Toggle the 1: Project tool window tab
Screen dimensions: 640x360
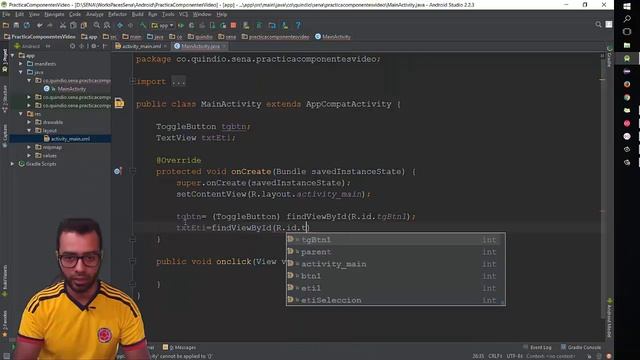pos(4,60)
